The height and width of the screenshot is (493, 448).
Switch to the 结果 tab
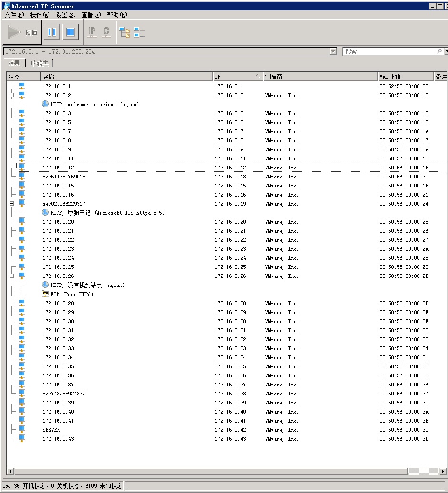click(x=14, y=63)
